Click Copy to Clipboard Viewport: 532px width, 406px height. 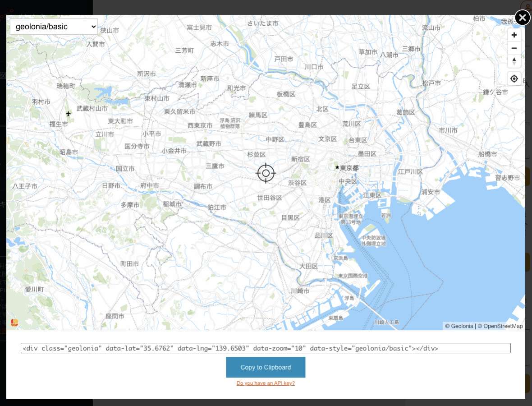click(266, 367)
